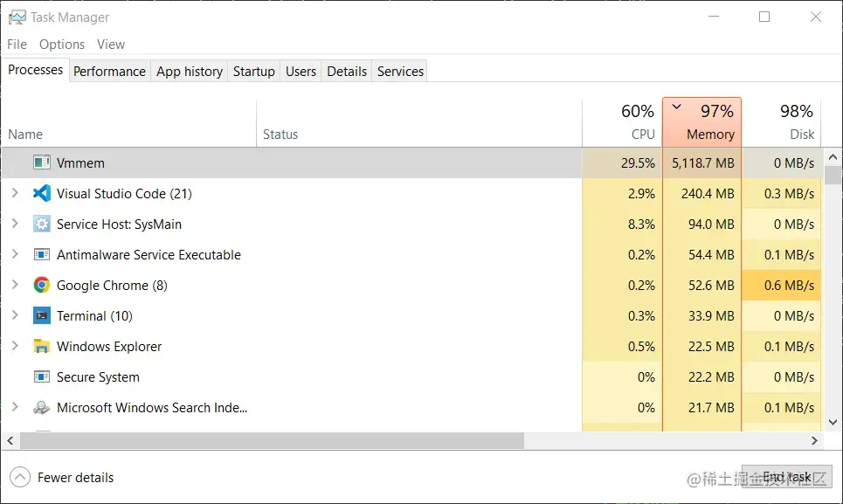
Task: Click the vertical scrollbar up arrow
Action: click(x=833, y=157)
